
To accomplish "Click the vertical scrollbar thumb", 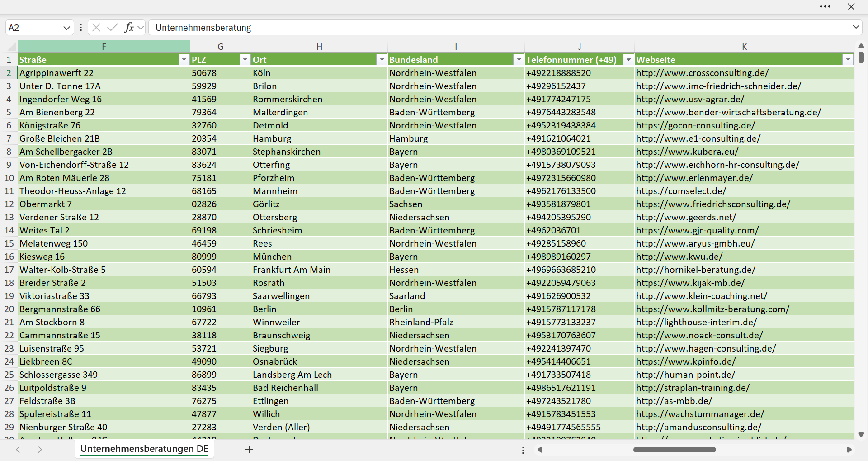I will click(861, 57).
